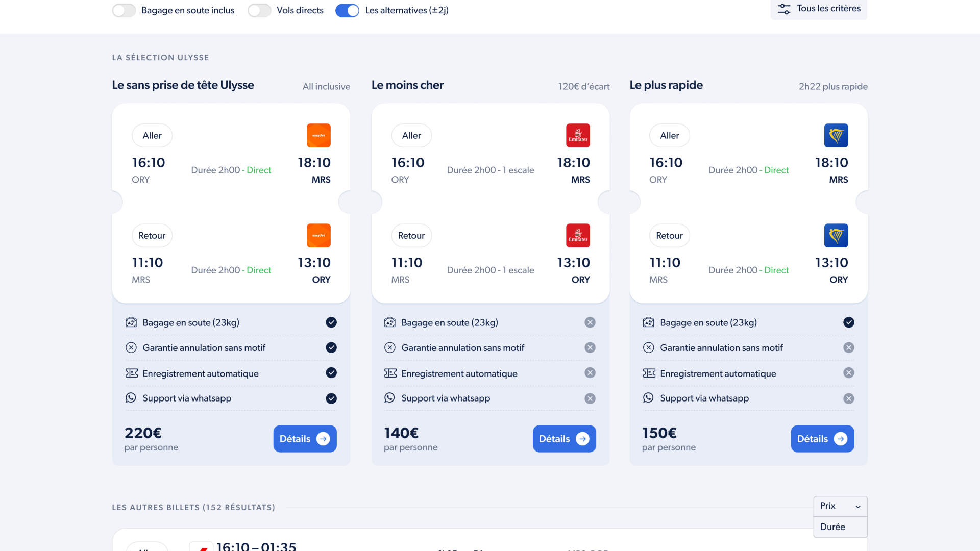The width and height of the screenshot is (980, 551).
Task: Open Détails for the 140€ ticket
Action: [x=564, y=439]
